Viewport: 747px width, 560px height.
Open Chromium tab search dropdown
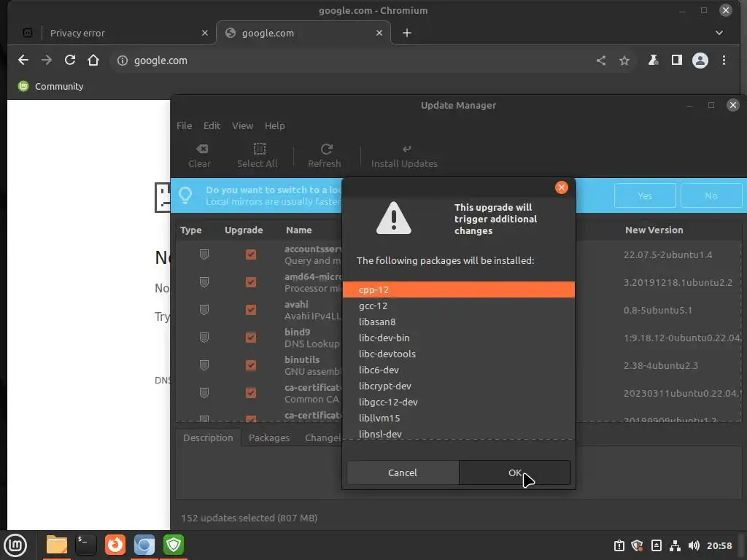(719, 33)
